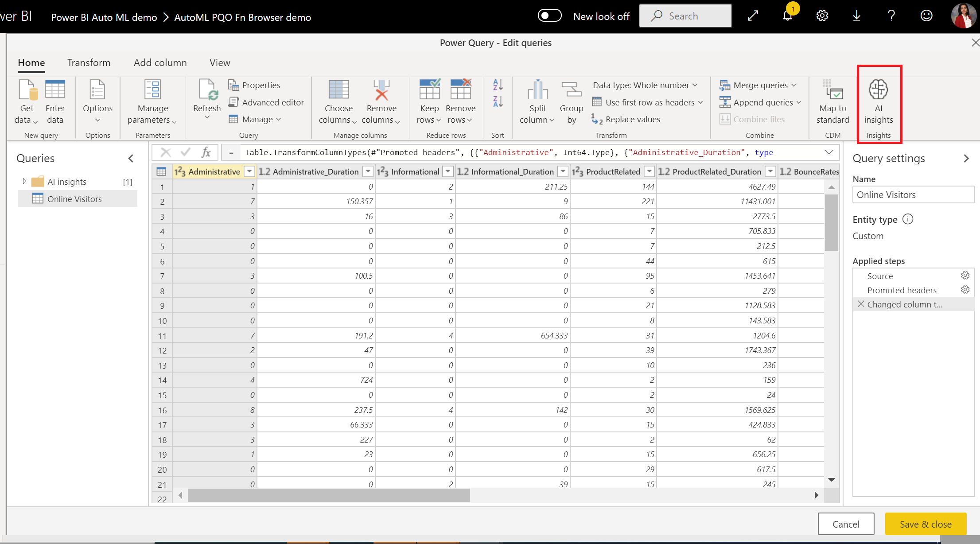Click Map to standard
980x544 pixels.
(x=833, y=102)
